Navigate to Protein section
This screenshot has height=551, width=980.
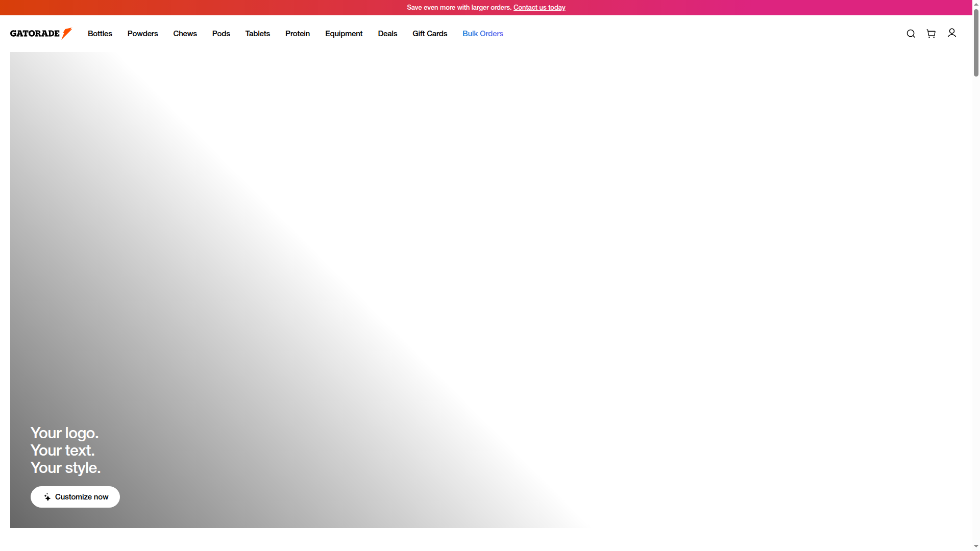pyautogui.click(x=298, y=34)
